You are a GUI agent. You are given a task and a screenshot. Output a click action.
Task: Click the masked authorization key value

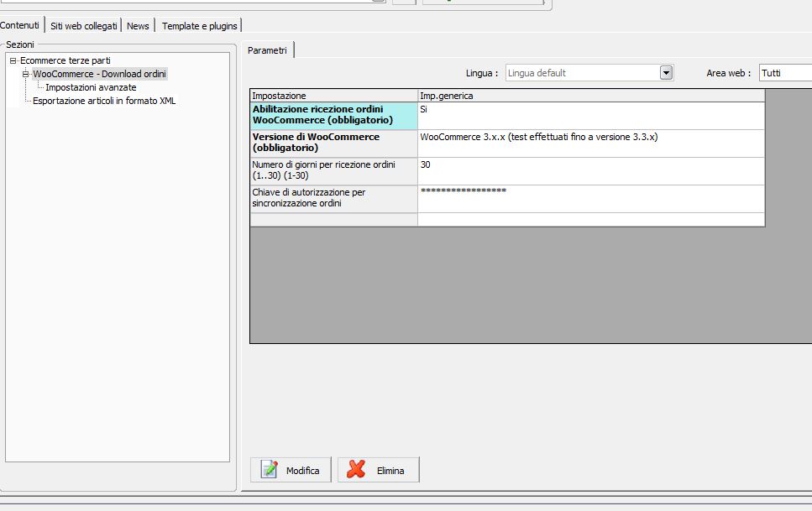[591, 199]
